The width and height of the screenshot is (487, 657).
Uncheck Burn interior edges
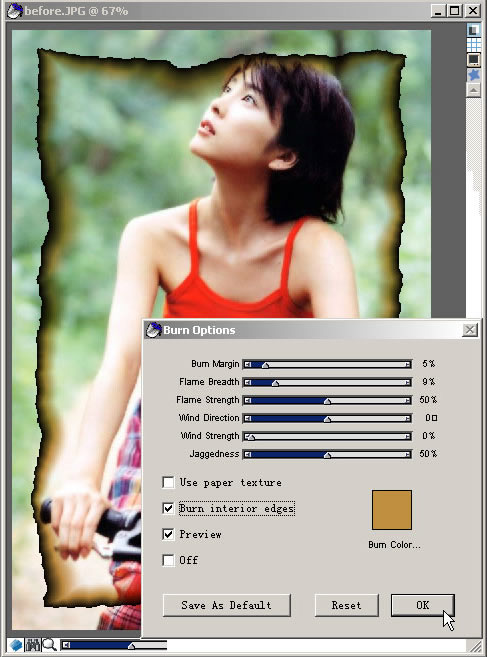(168, 508)
